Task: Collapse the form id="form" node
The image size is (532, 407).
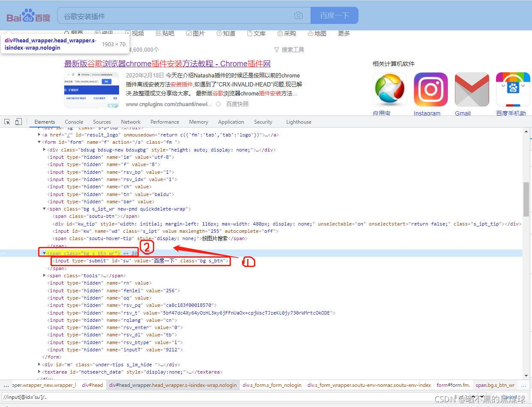Action: click(x=39, y=142)
